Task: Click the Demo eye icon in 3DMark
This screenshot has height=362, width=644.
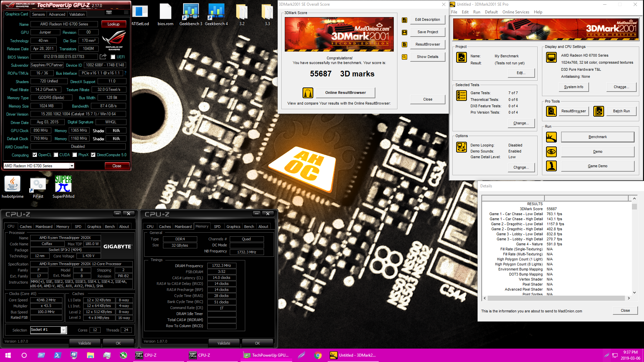Action: [551, 152]
